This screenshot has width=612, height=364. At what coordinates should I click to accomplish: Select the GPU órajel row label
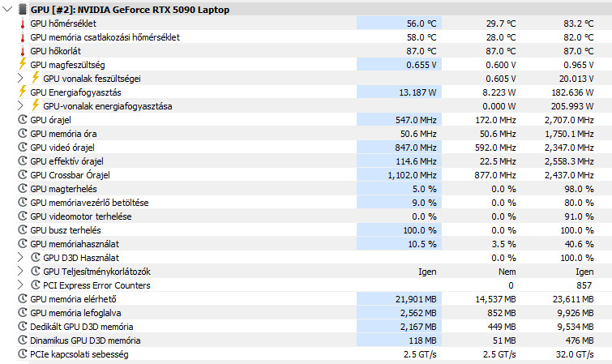tap(50, 120)
